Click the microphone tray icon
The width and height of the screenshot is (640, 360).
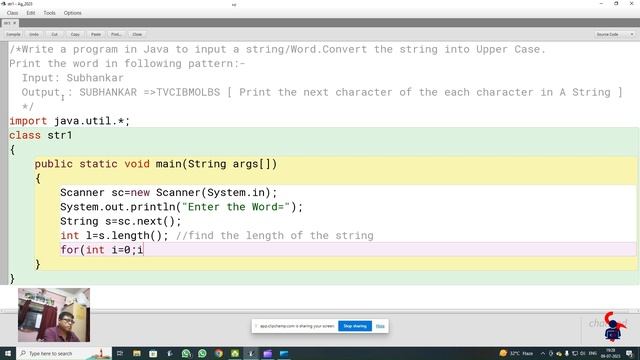click(x=567, y=353)
